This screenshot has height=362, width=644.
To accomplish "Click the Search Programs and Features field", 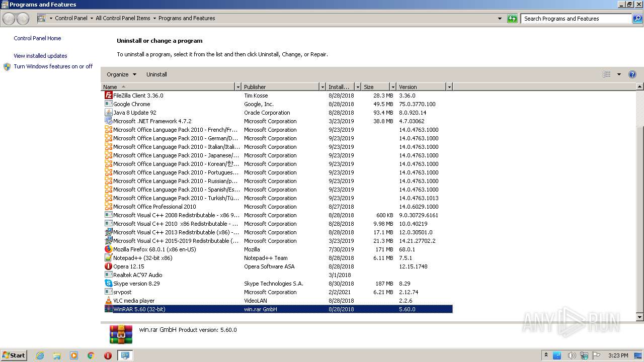I will tap(576, 19).
